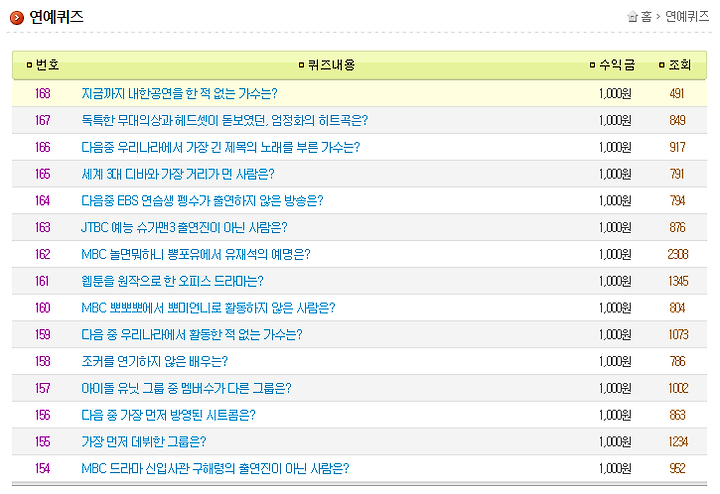Click view count 491
The width and height of the screenshot is (720, 494).
(x=677, y=94)
